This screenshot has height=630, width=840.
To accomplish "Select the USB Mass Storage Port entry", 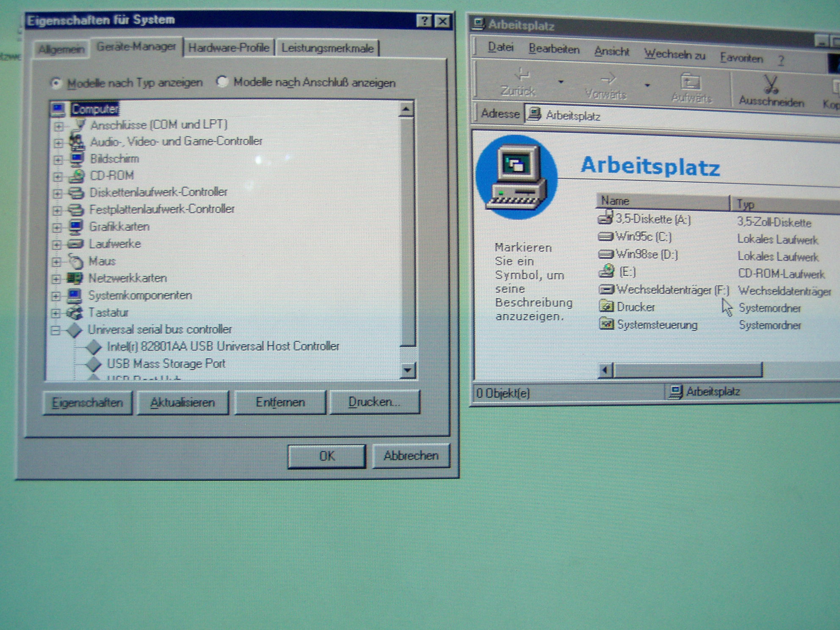I will click(x=166, y=363).
